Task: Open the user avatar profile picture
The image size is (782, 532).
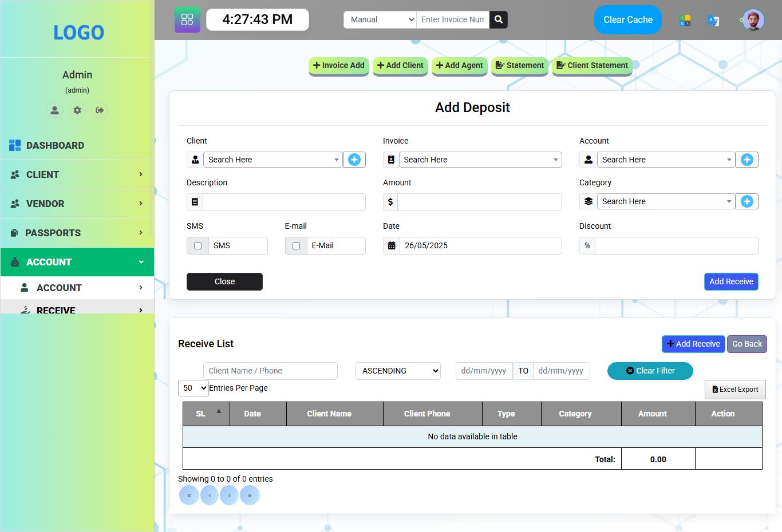Action: (x=753, y=20)
